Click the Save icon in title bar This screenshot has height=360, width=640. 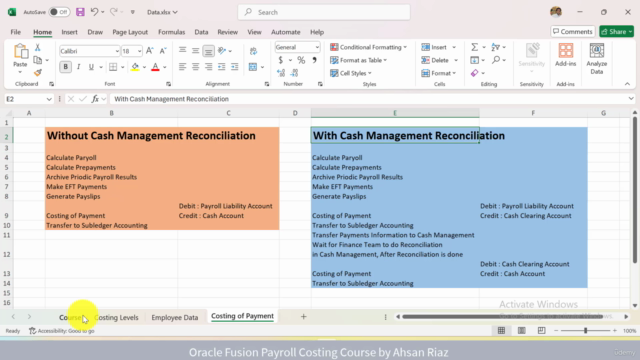click(80, 12)
